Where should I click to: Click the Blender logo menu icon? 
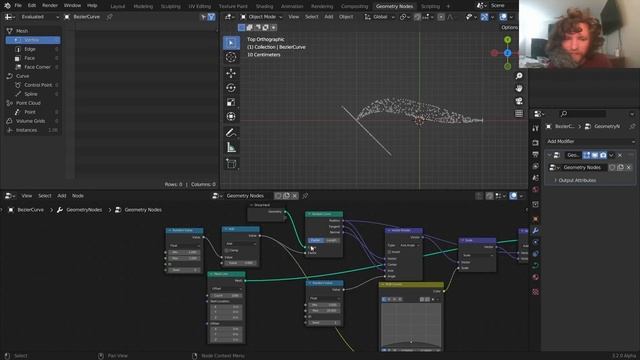pyautogui.click(x=7, y=6)
